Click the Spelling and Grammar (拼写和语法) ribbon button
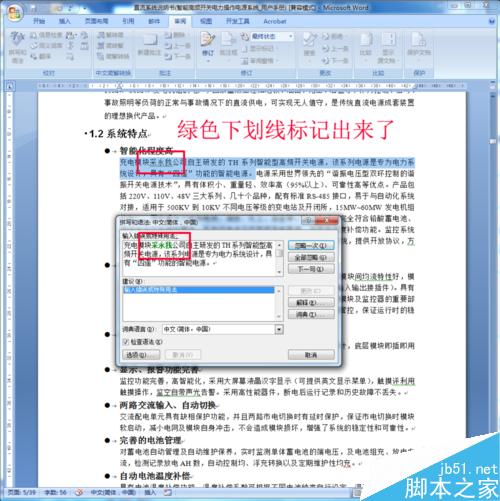 17,47
